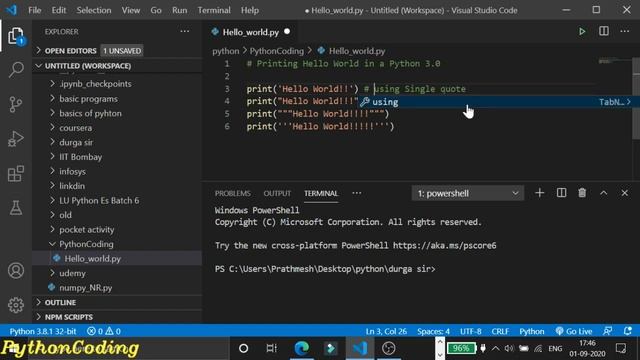
Task: Open the feedback icon in status bar
Action: pyautogui.click(x=607, y=331)
